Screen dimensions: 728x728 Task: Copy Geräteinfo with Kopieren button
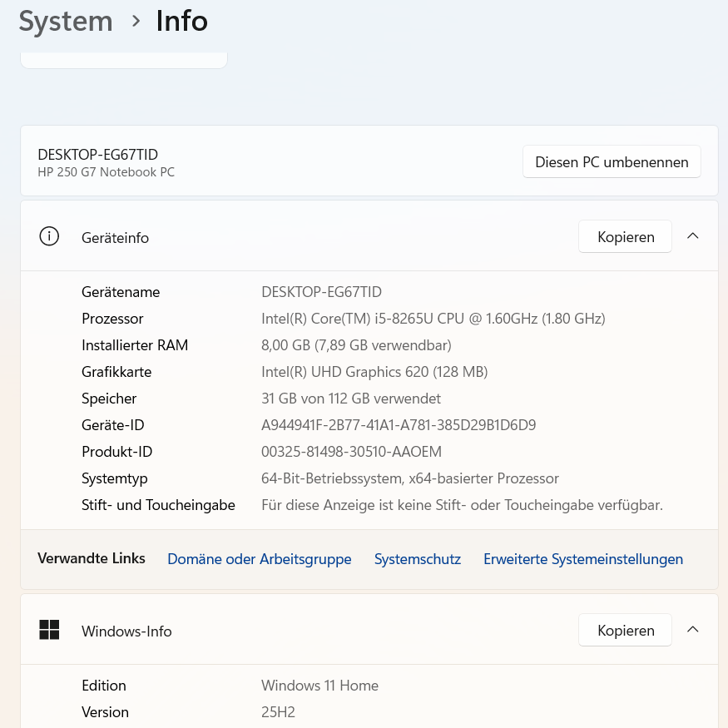point(625,236)
